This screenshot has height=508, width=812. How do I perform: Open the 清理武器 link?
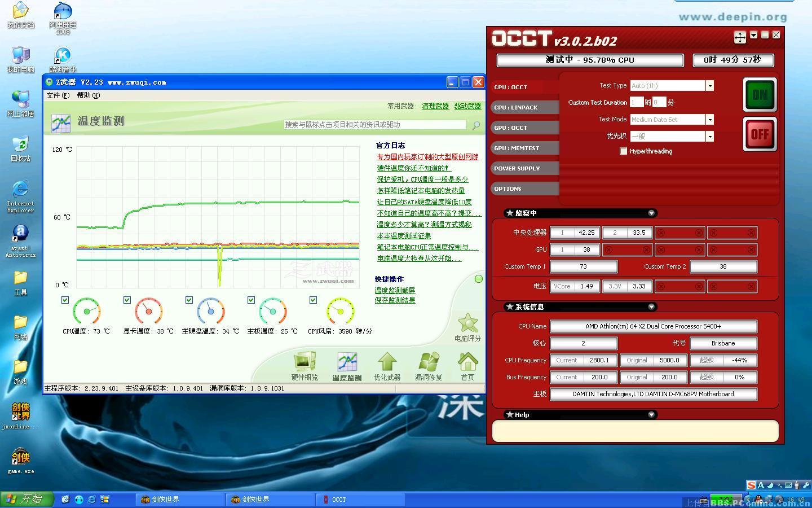(x=435, y=106)
